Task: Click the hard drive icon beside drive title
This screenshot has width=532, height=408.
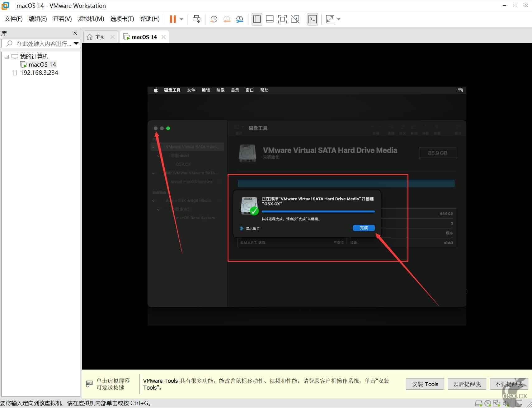Action: (x=247, y=153)
